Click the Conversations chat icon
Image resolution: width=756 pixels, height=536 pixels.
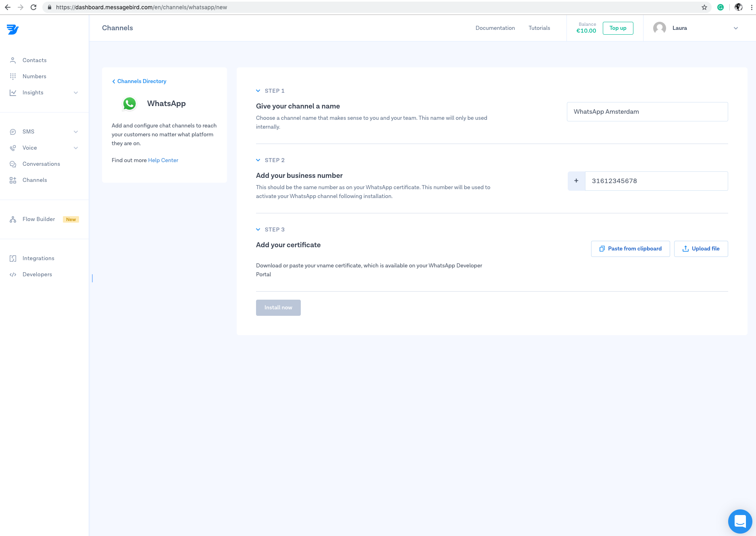pyautogui.click(x=13, y=164)
